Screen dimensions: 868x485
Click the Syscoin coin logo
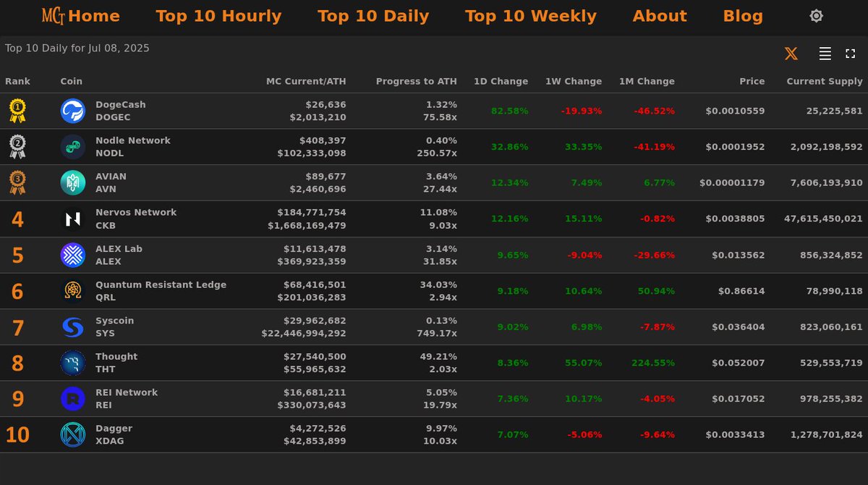click(73, 326)
